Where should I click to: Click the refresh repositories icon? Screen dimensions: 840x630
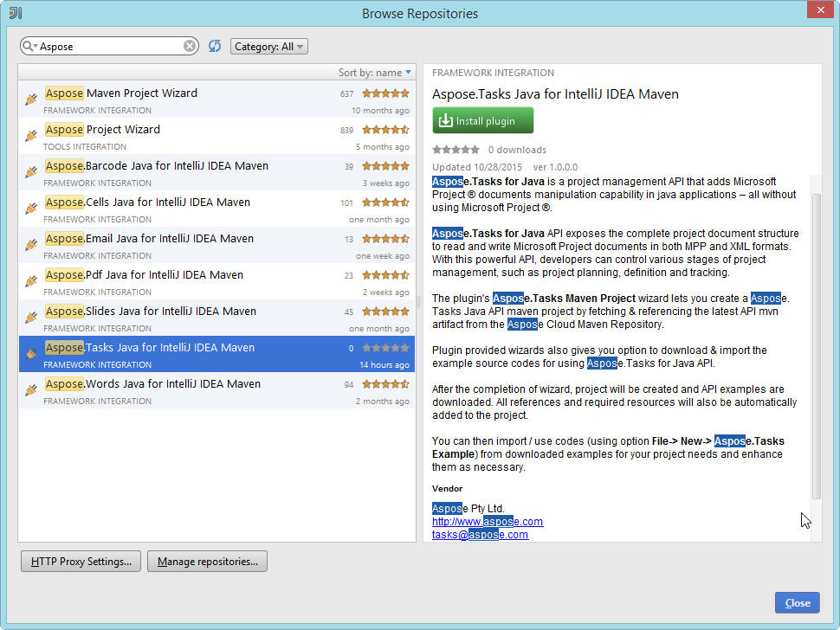coord(215,46)
